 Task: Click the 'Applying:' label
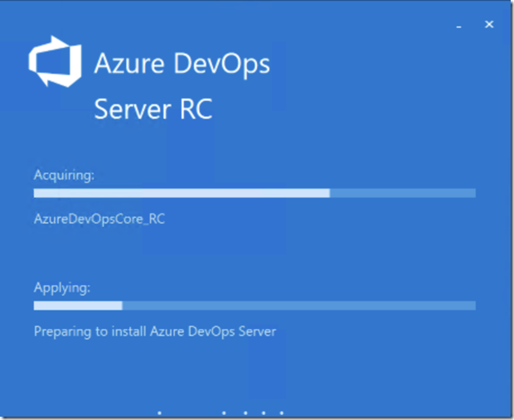(62, 288)
